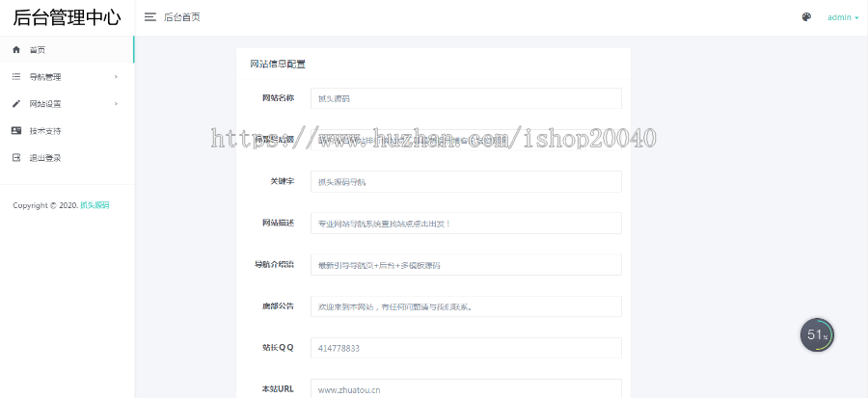
Task: Click the 本站URL input field
Action: tap(466, 389)
